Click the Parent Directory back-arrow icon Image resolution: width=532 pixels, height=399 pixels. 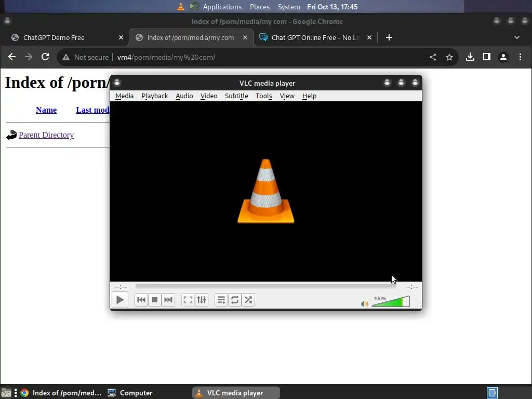[11, 135]
